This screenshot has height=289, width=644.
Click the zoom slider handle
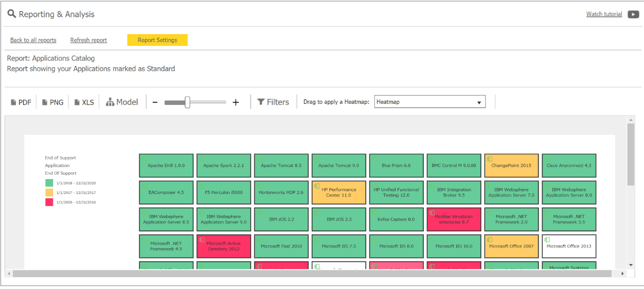(x=188, y=102)
